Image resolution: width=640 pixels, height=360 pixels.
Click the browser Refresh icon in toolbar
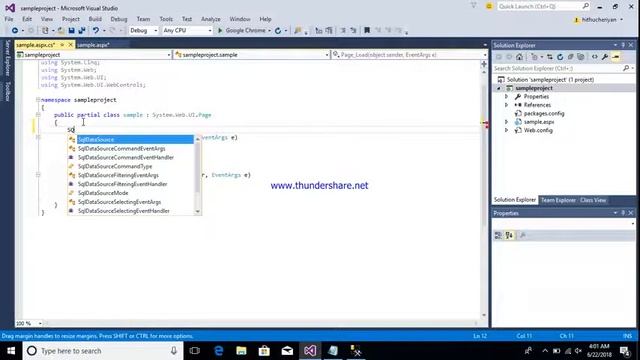pos(278,31)
